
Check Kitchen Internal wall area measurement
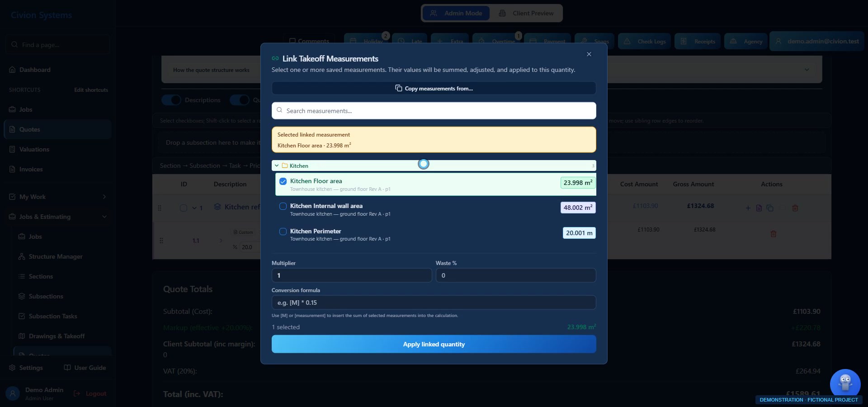(283, 206)
